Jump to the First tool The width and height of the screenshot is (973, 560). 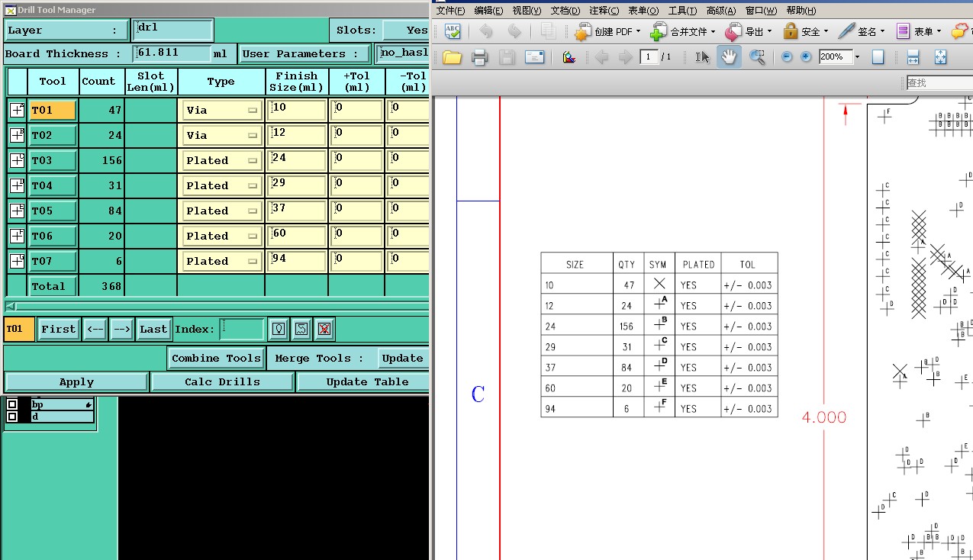coord(58,329)
